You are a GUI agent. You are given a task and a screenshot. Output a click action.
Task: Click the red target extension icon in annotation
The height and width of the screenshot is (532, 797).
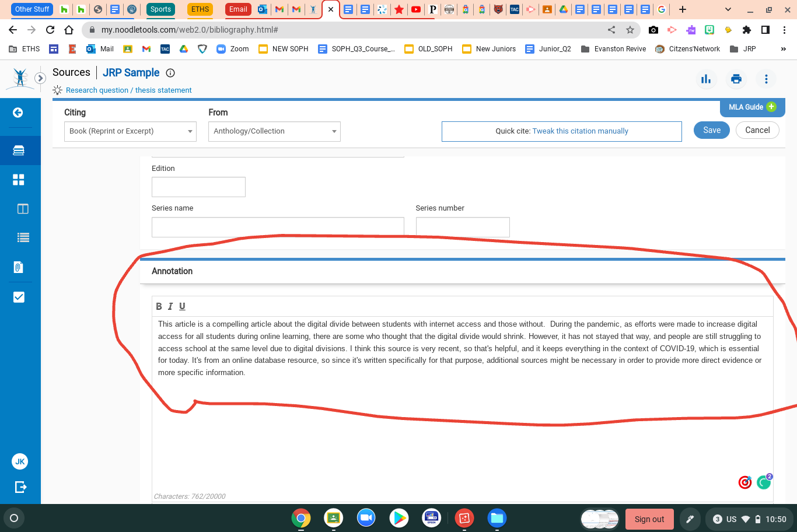[x=745, y=482]
